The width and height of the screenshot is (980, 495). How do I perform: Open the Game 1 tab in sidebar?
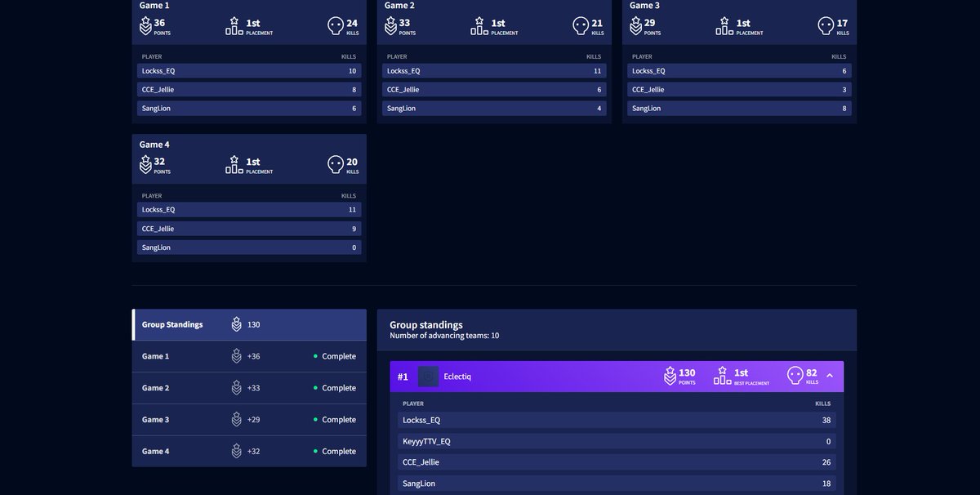click(249, 356)
